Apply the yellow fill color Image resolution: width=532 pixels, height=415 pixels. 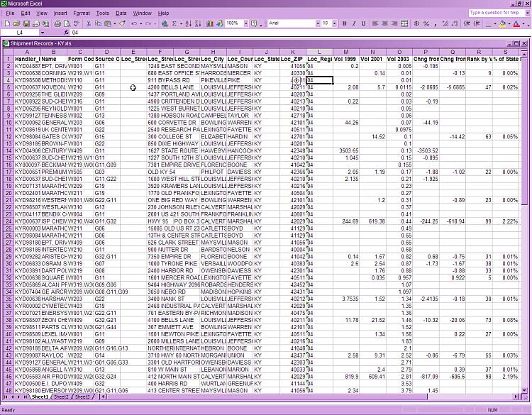tap(502, 23)
